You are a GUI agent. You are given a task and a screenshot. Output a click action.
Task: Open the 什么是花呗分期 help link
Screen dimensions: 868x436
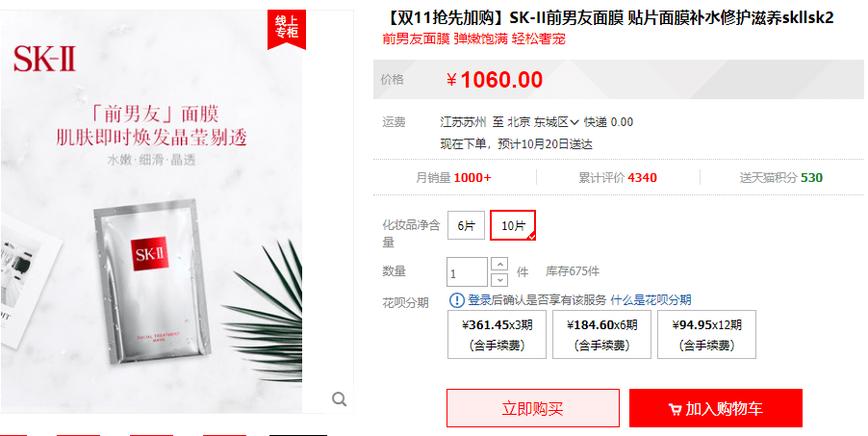tap(651, 300)
